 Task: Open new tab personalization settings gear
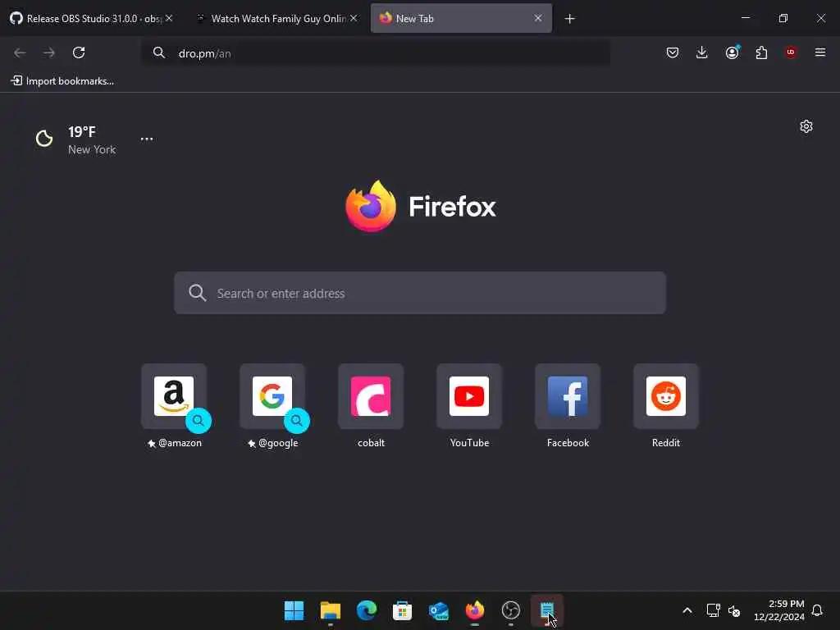pos(806,126)
